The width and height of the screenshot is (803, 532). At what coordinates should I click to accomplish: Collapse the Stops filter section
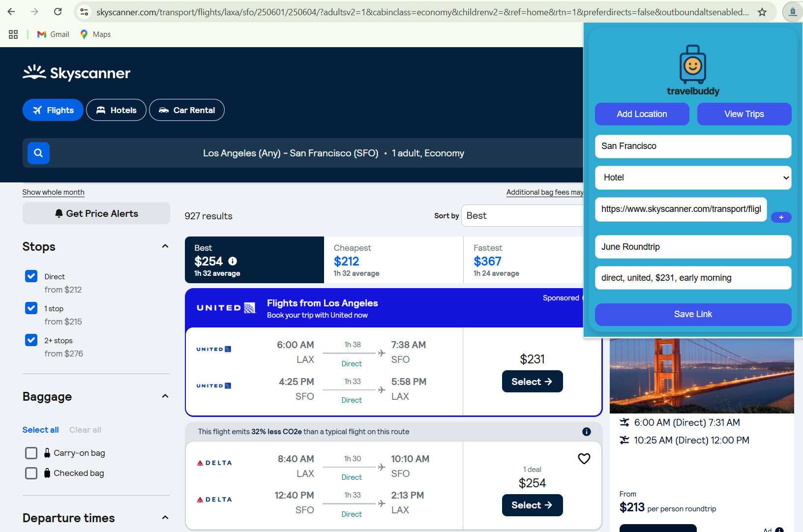click(165, 246)
